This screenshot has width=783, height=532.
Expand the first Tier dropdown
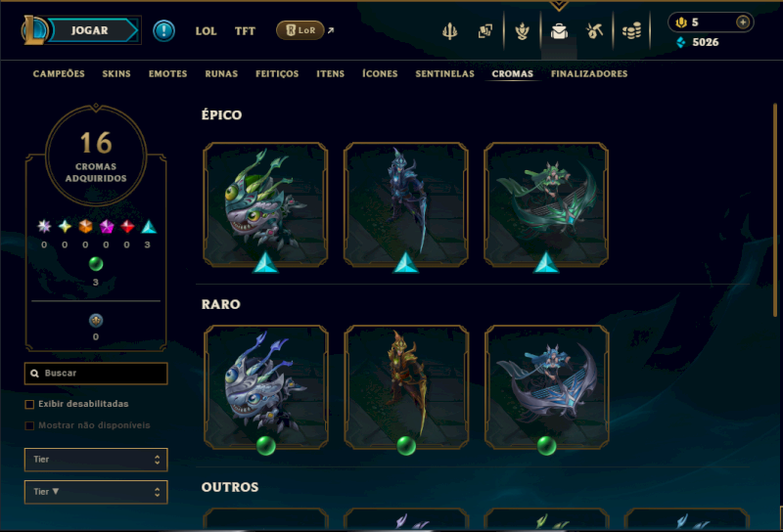tap(96, 460)
